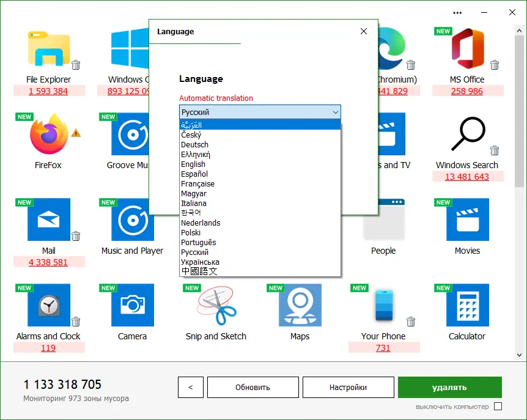
Task: Click the Automatic translation red label
Action: [216, 98]
